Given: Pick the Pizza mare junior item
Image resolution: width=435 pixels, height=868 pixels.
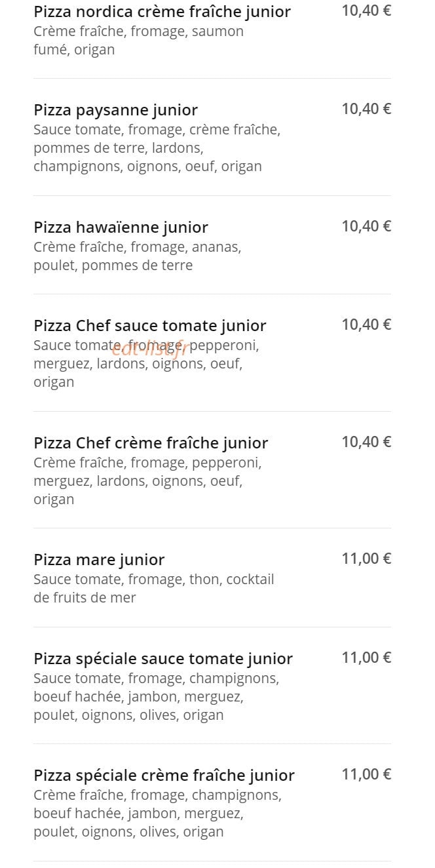Looking at the screenshot, I should (x=99, y=560).
